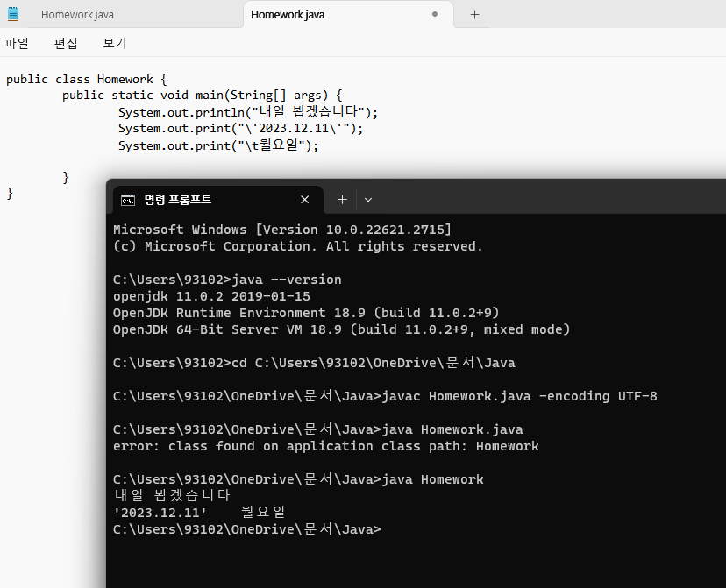The image size is (726, 588).
Task: Click the 'javac Homework.java -encoding UTF-8' command
Action: click(x=385, y=396)
